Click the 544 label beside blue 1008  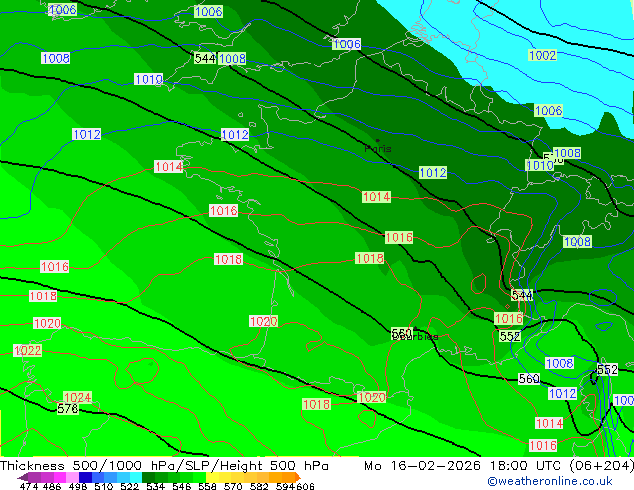[205, 58]
